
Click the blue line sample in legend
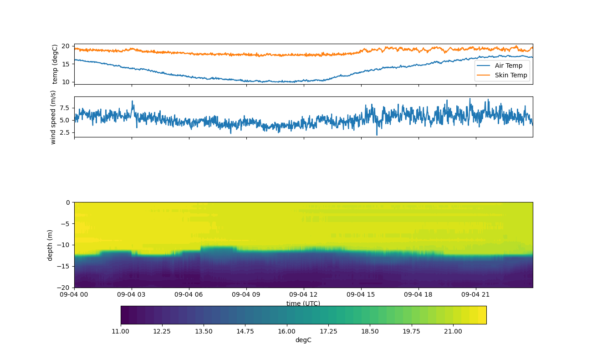click(484, 66)
